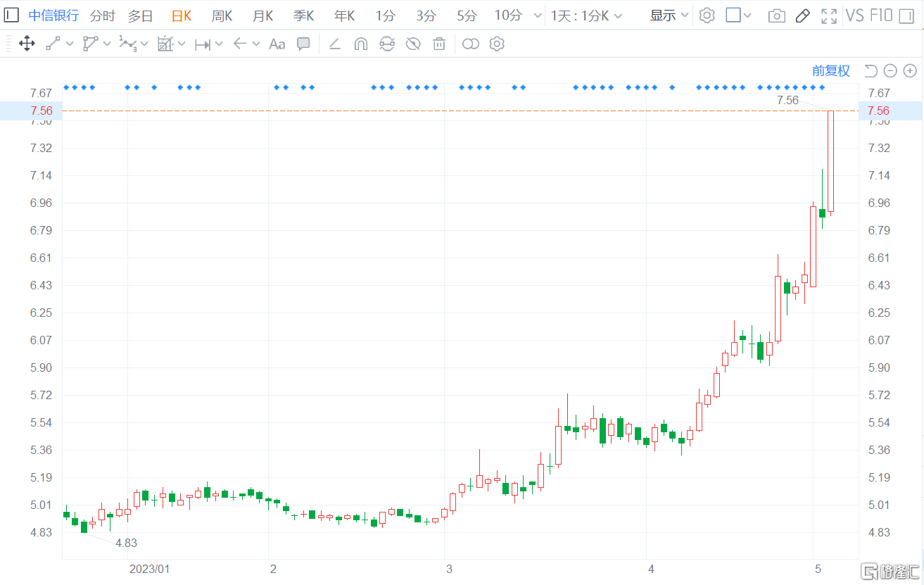Reset chart view with undo arrow
This screenshot has height=585, width=924.
(871, 70)
